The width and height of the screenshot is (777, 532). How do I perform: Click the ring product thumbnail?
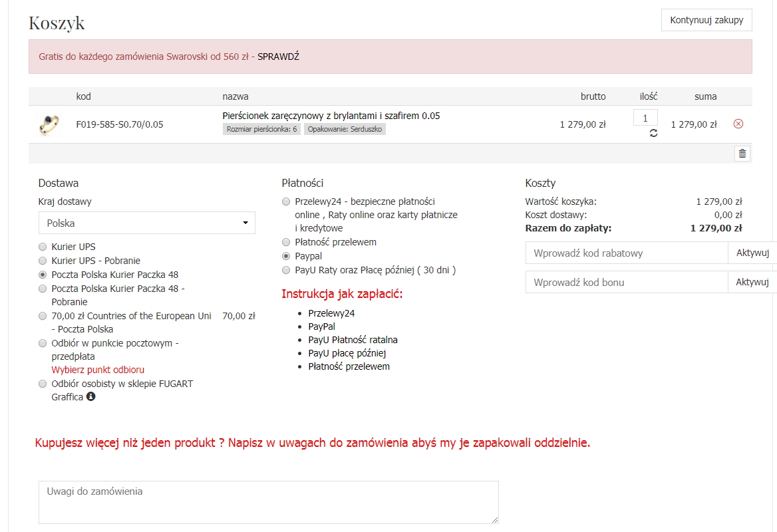(x=49, y=124)
